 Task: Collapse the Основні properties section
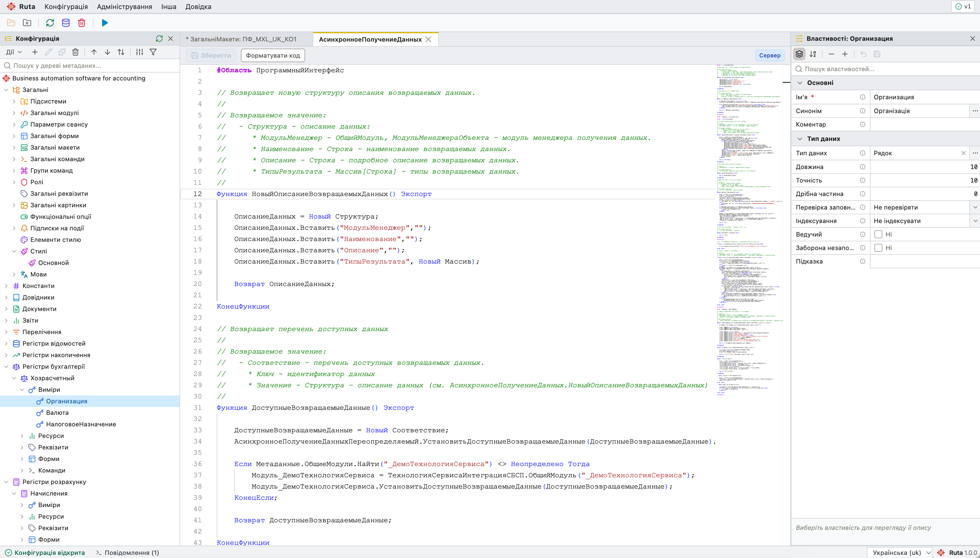coord(800,83)
